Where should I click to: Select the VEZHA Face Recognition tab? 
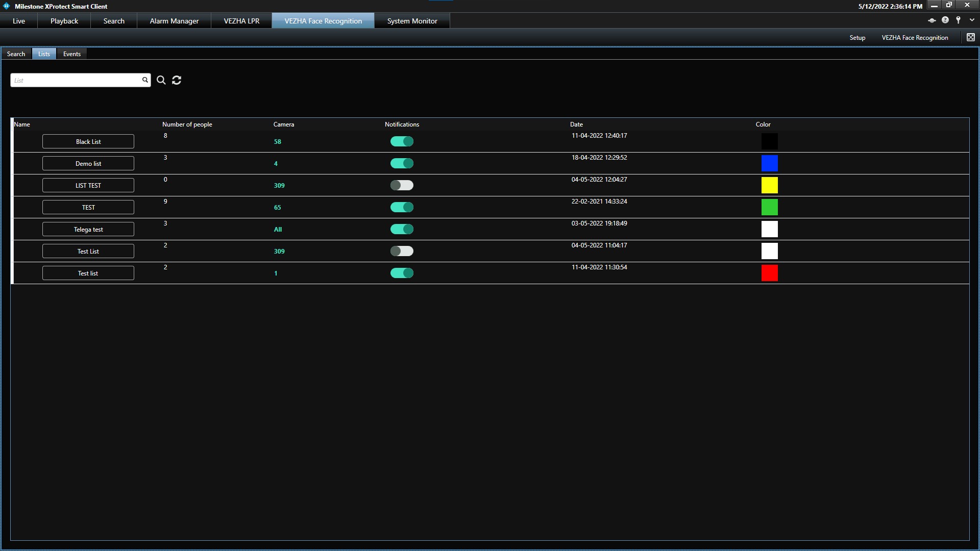click(323, 21)
